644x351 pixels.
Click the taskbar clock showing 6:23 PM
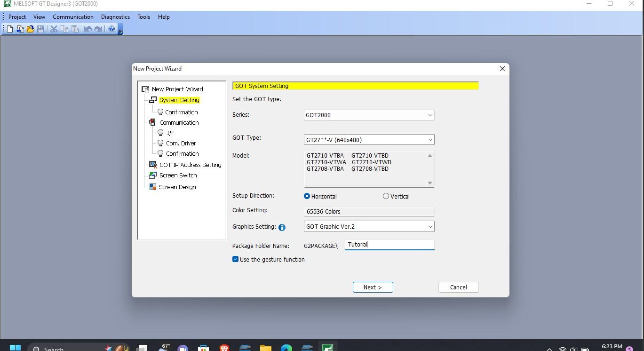click(x=612, y=347)
